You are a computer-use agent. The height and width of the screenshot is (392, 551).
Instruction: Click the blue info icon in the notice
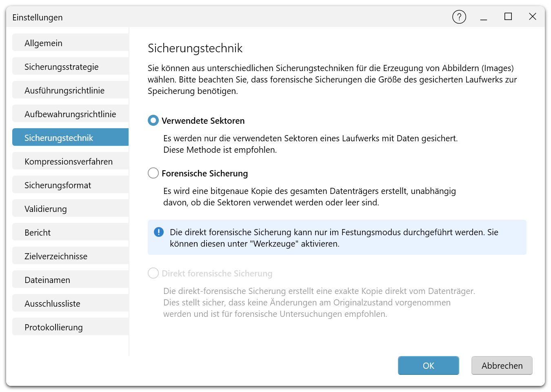pyautogui.click(x=159, y=232)
